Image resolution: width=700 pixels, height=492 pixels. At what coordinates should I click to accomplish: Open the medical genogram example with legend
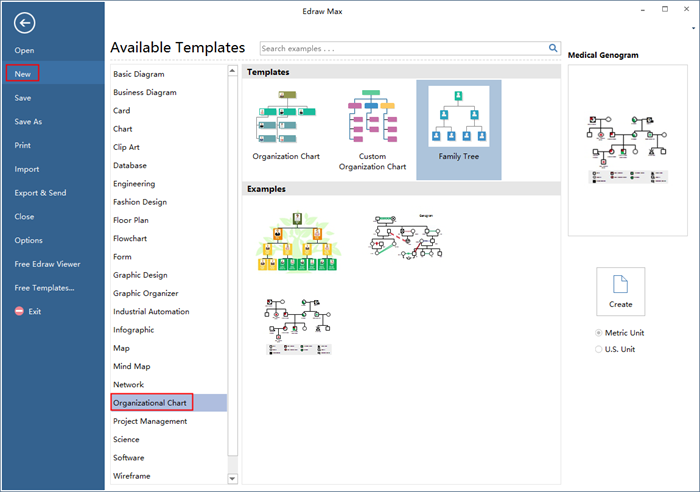click(x=298, y=326)
